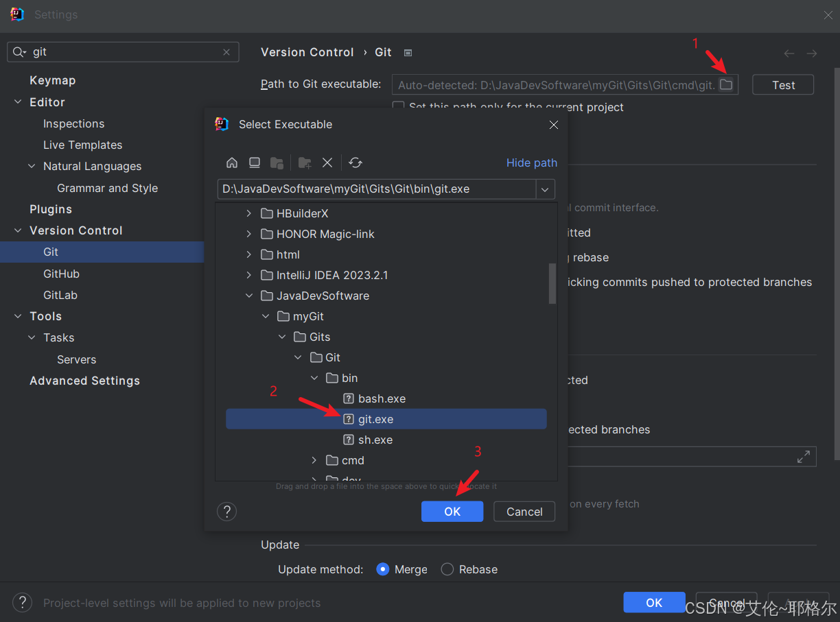The image size is (840, 622).
Task: Click the html folder icon
Action: (x=267, y=254)
